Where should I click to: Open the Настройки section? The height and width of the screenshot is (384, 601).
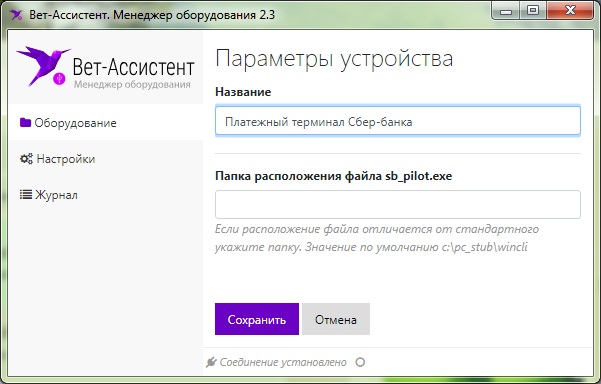click(x=105, y=159)
